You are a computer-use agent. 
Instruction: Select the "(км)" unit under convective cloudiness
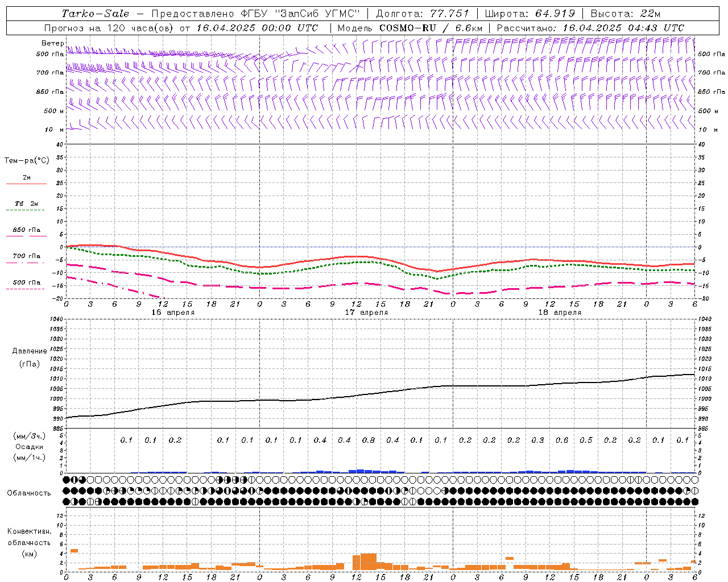coord(30,554)
